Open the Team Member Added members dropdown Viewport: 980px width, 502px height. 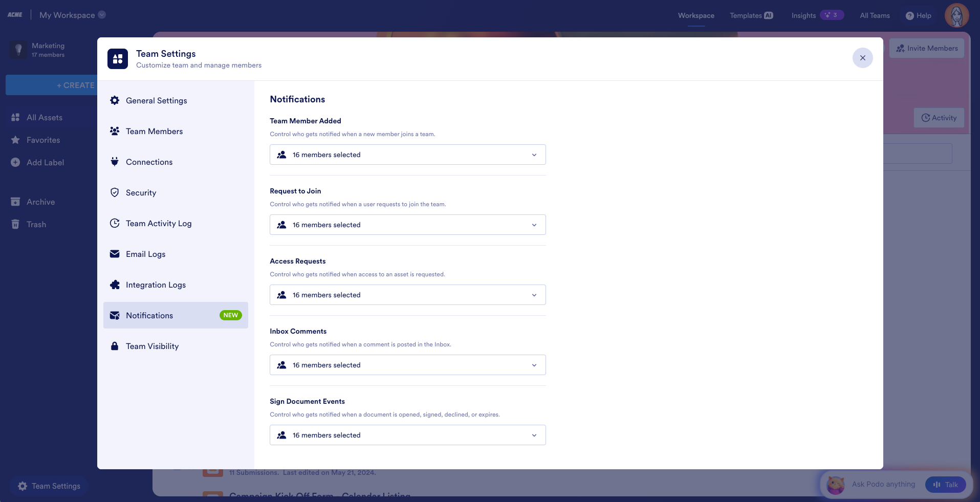[408, 155]
